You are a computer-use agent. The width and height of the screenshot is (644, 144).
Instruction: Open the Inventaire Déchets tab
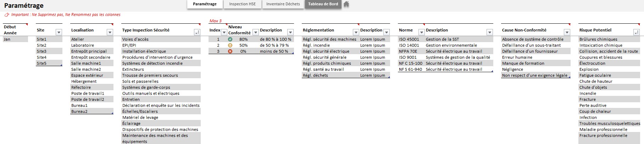click(x=283, y=4)
